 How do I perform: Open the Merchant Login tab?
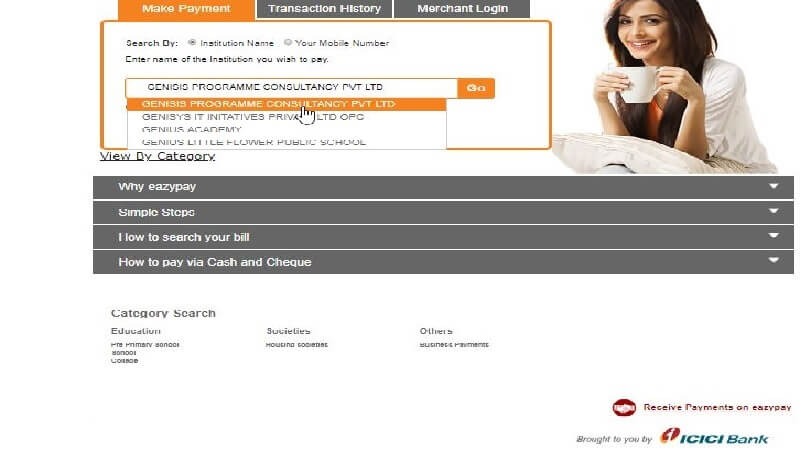462,9
